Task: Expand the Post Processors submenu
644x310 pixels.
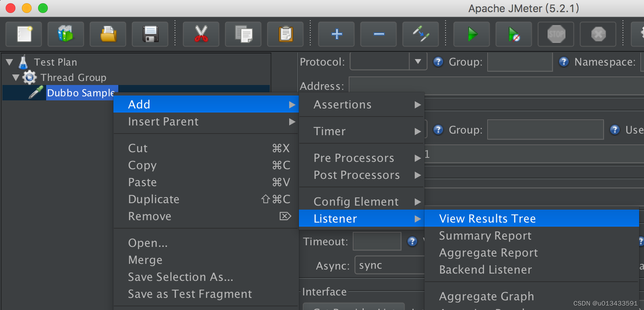Action: point(362,175)
